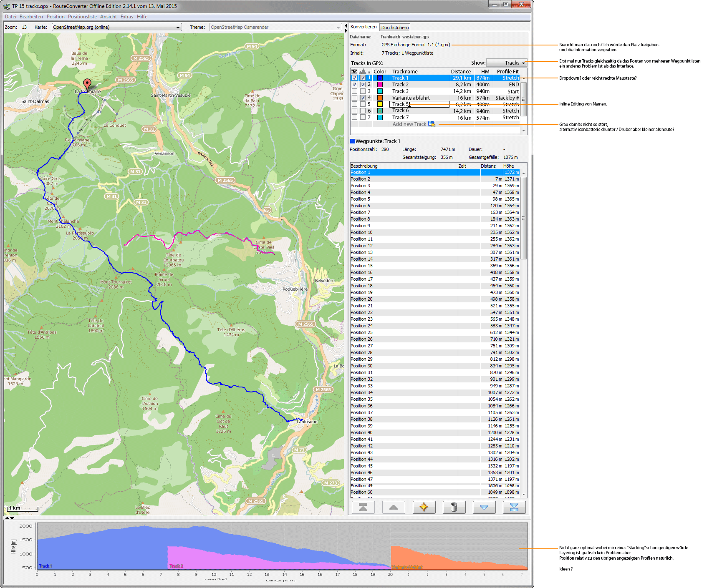
Task: Move position down with blue arrow button
Action: click(x=484, y=507)
